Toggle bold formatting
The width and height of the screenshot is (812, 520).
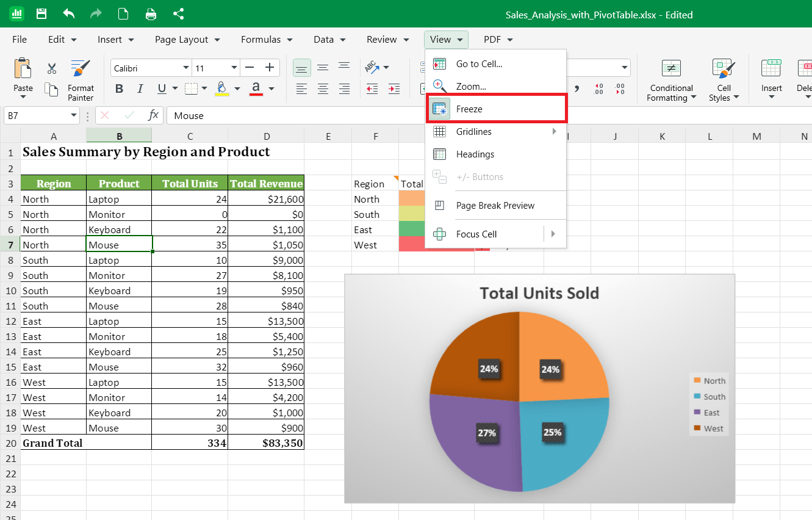pos(119,89)
